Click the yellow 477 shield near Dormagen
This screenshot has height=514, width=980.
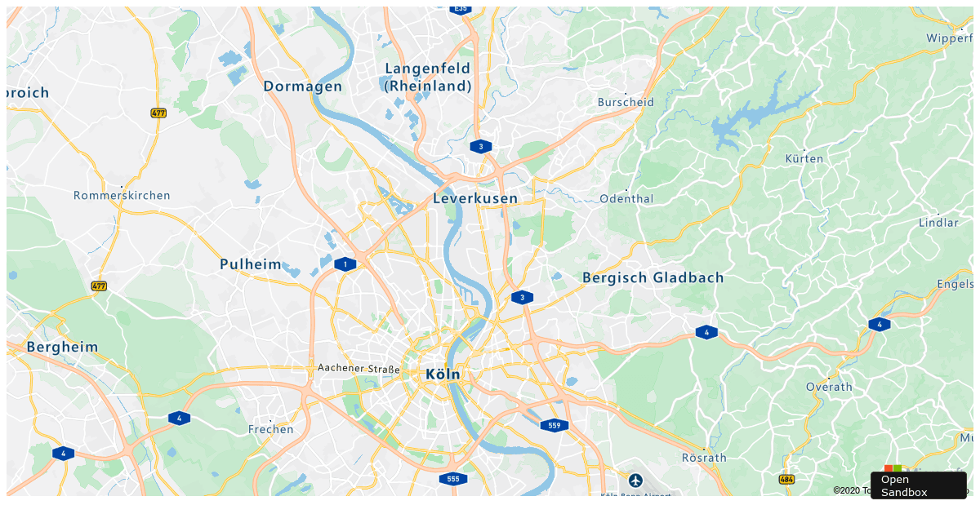pyautogui.click(x=158, y=113)
